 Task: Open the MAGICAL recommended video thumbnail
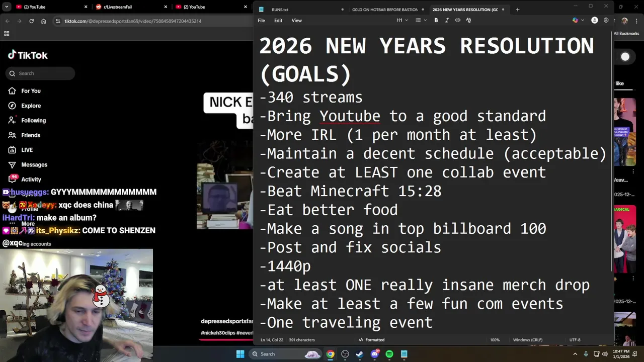(x=625, y=239)
